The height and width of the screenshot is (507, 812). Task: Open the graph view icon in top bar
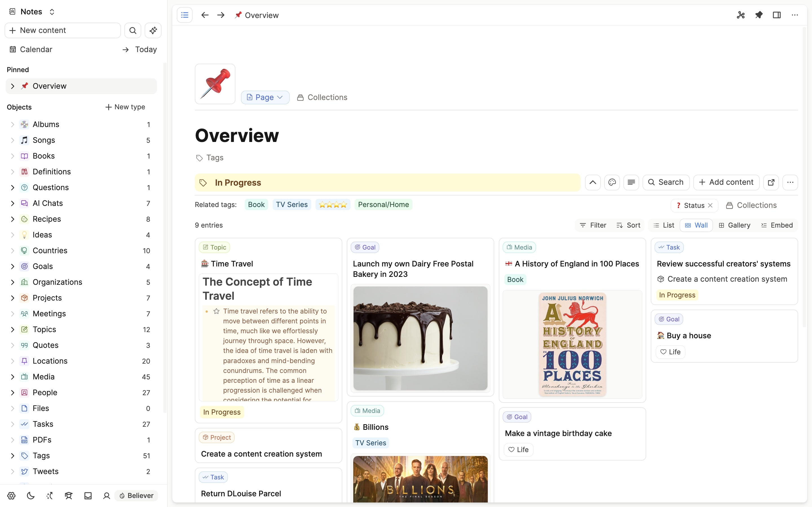[x=741, y=15]
